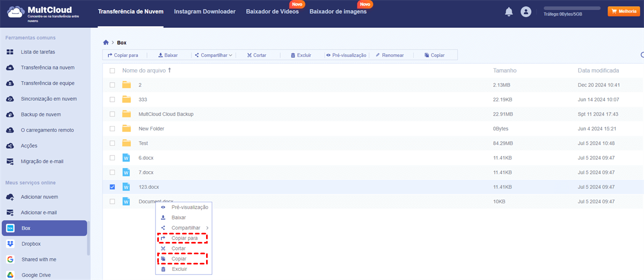Click Copiar para in the toolbar
The width and height of the screenshot is (644, 280).
(123, 55)
